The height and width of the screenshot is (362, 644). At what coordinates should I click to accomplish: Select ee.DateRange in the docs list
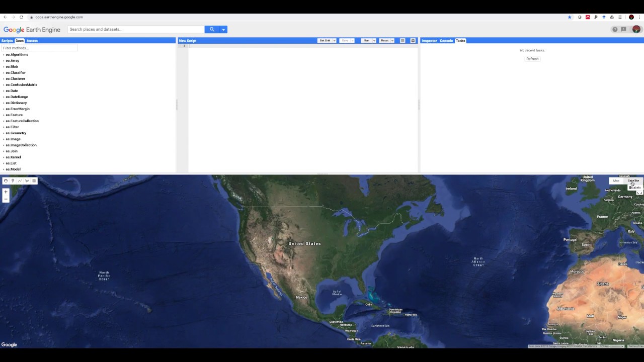(17, 97)
